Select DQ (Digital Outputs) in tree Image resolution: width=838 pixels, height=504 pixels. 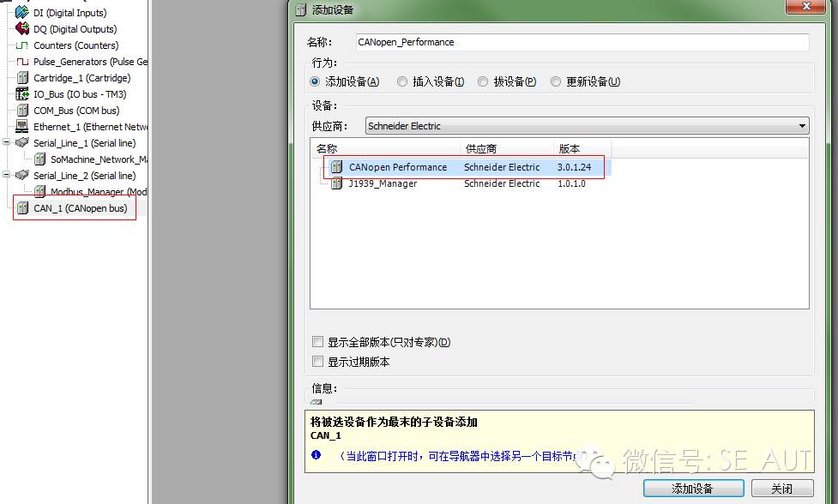pyautogui.click(x=75, y=29)
